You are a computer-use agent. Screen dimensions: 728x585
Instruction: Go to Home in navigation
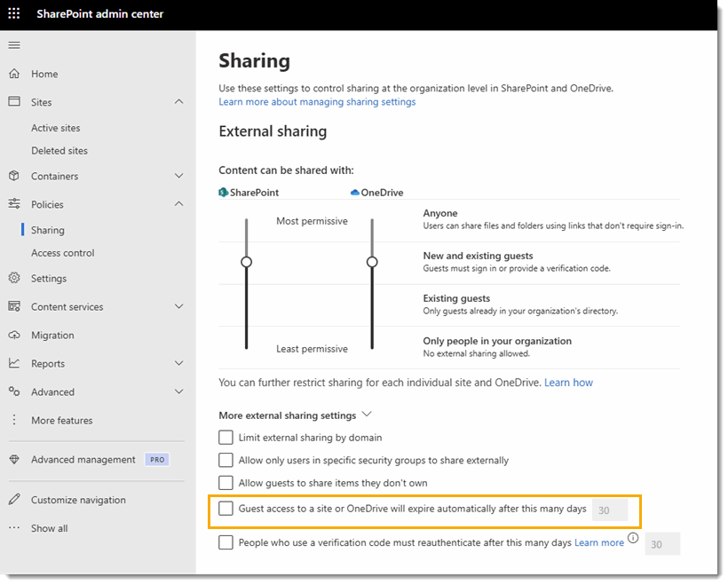44,74
